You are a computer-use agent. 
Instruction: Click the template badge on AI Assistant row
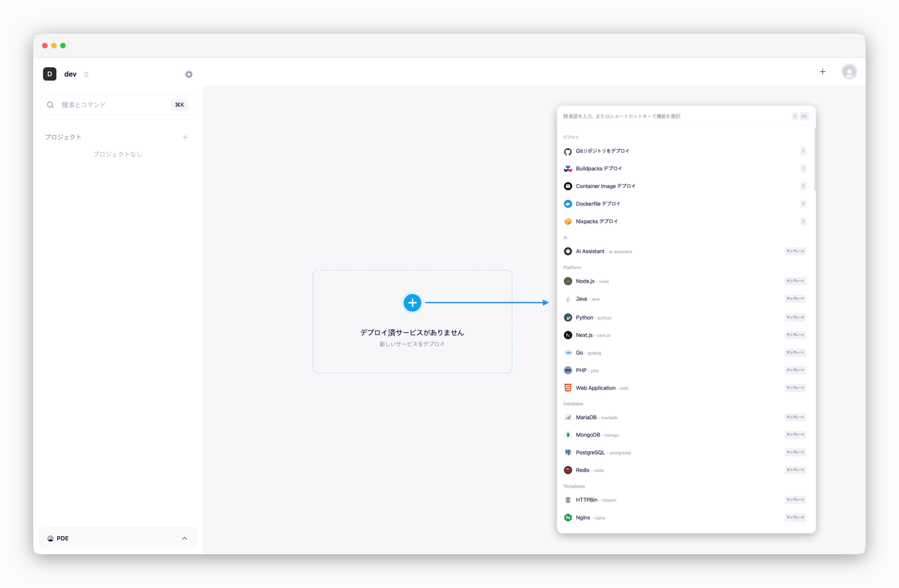tap(795, 251)
